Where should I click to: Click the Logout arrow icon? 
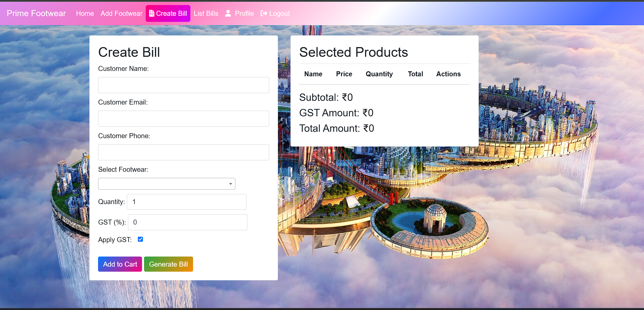264,13
